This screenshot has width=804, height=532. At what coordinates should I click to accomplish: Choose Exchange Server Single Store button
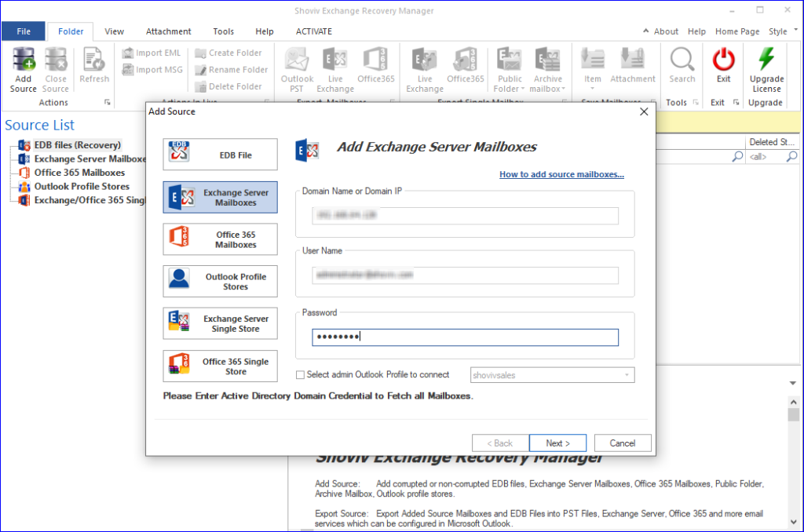tap(220, 323)
